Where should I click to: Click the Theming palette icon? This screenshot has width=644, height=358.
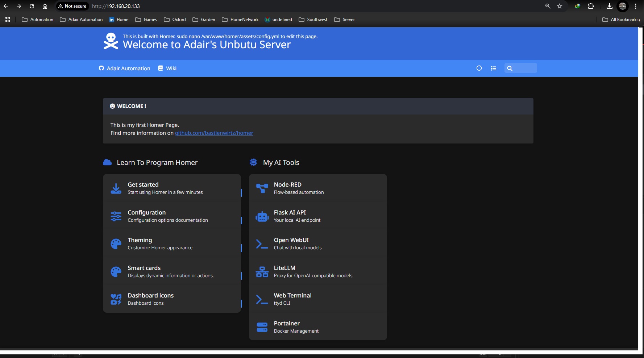tap(116, 244)
